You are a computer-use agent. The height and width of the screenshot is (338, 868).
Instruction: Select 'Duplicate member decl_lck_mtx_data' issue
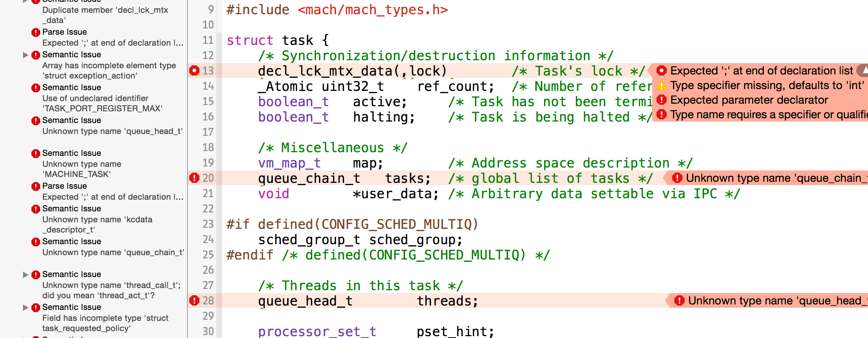(105, 15)
